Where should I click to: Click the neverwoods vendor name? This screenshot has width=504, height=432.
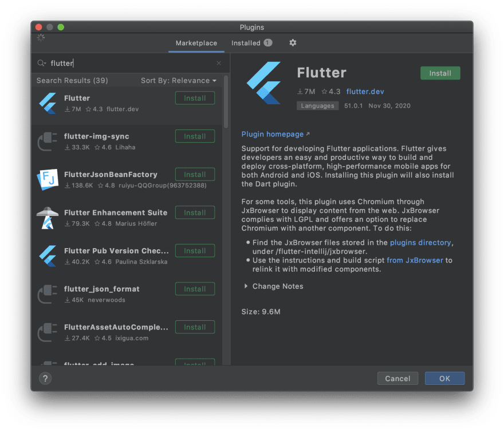coord(107,300)
